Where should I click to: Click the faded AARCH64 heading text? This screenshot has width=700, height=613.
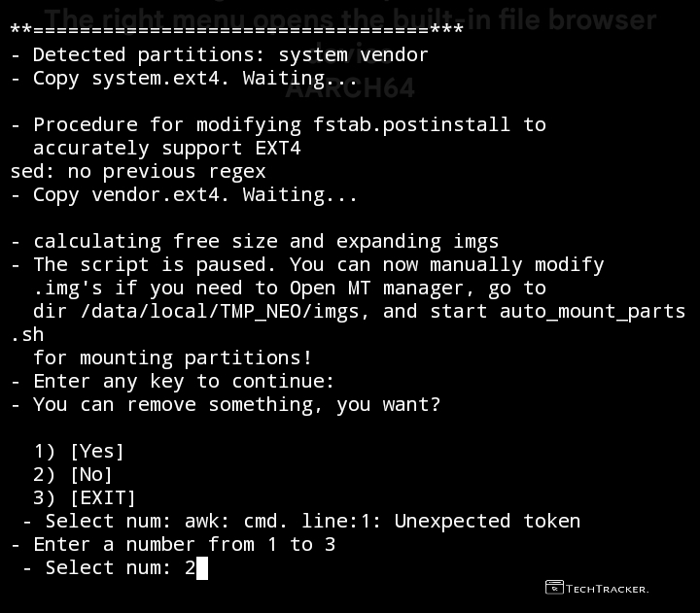350,88
